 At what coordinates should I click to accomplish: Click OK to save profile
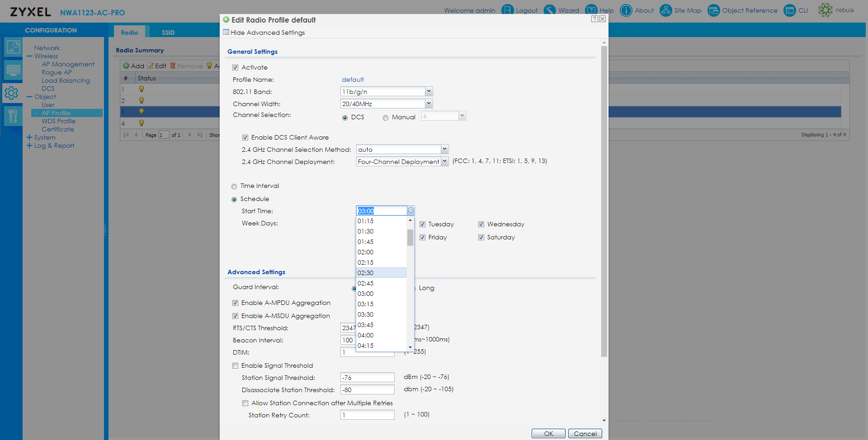(548, 434)
